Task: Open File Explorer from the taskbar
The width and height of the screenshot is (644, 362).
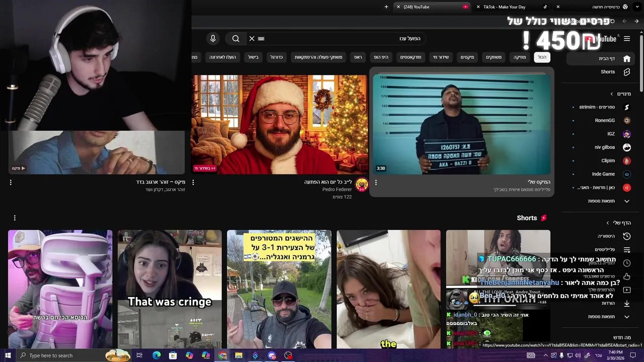Action: [x=238, y=355]
